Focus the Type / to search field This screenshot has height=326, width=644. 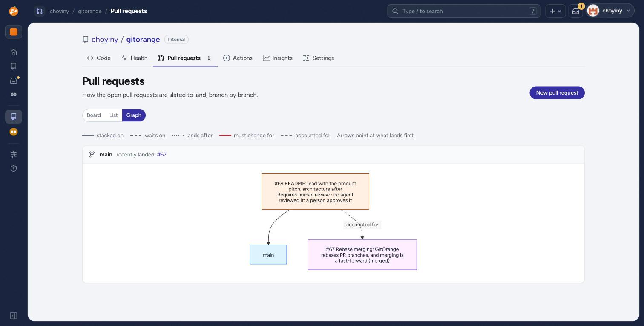tap(464, 11)
